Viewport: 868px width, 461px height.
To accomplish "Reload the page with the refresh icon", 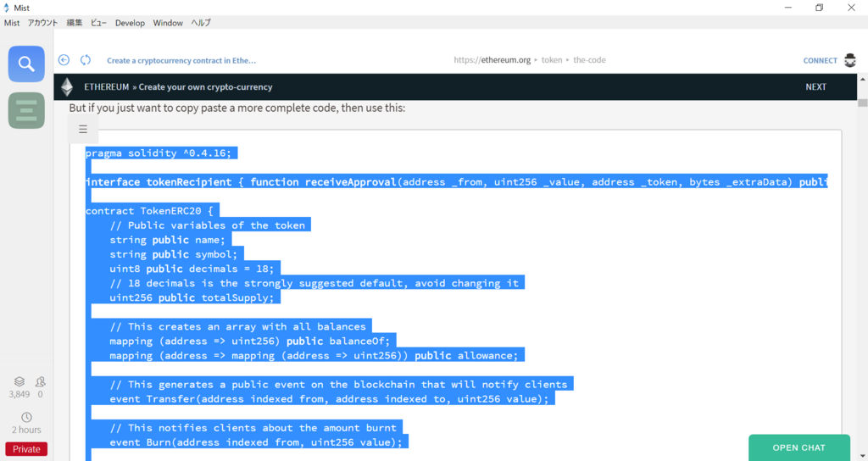I will tap(86, 60).
